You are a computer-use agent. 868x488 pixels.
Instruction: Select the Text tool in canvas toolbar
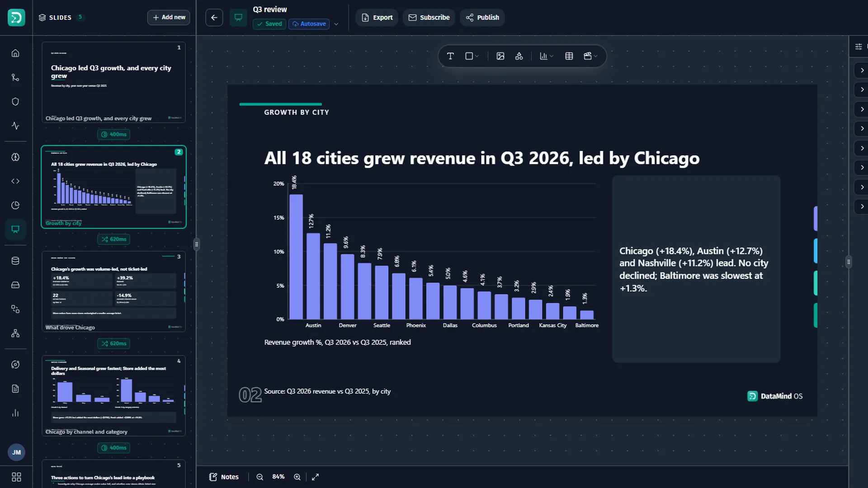coord(450,56)
